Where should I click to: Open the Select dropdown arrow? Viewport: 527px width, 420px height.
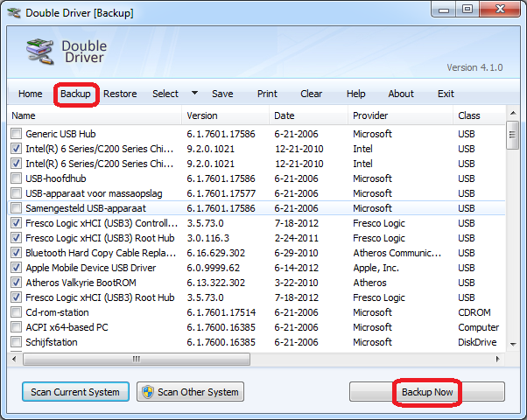(194, 94)
